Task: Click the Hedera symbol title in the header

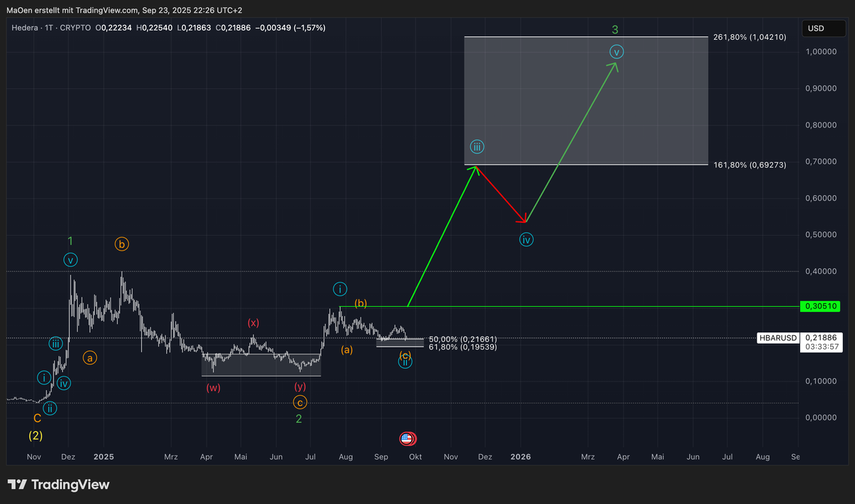Action: (x=25, y=28)
